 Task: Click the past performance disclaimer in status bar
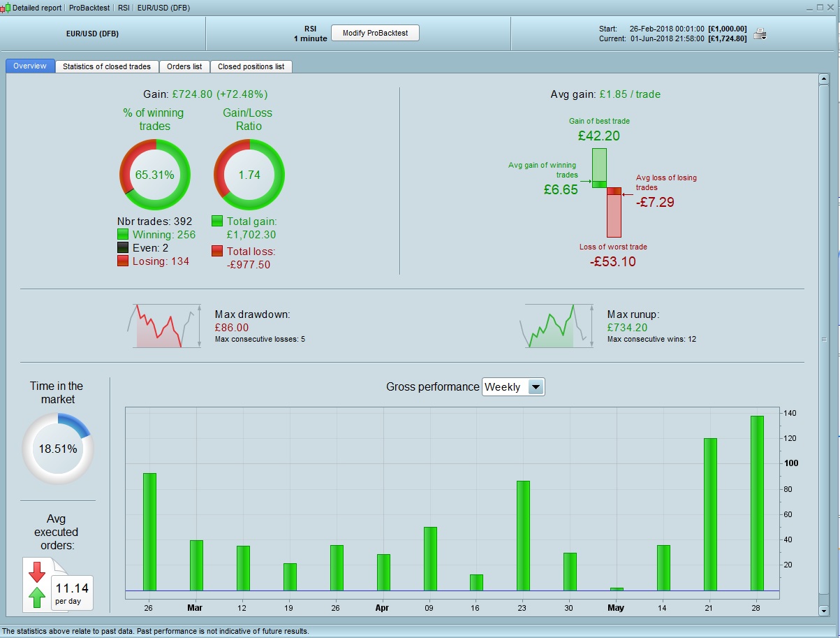click(156, 631)
